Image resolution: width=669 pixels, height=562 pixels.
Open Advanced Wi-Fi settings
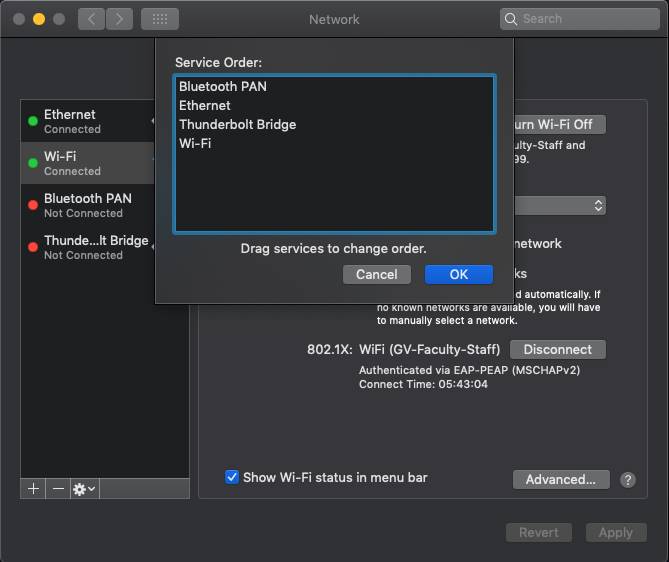(560, 479)
